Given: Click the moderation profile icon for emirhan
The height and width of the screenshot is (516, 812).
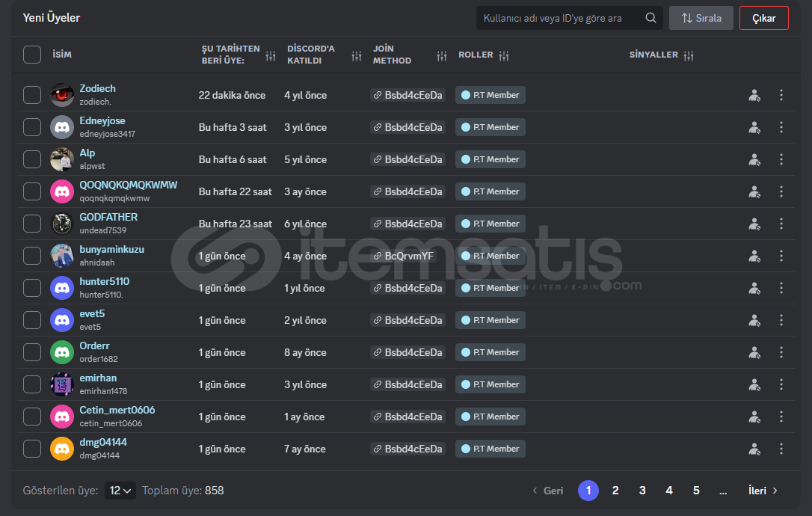Looking at the screenshot, I should [754, 384].
